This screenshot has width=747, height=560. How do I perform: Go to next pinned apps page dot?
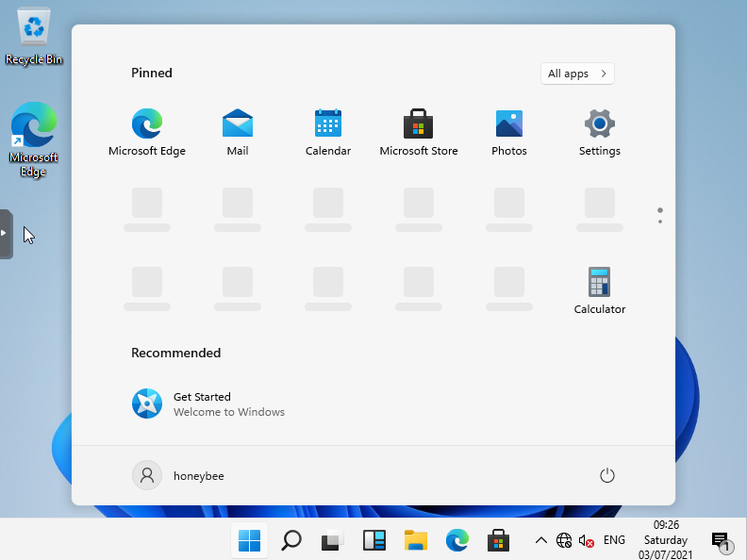coord(660,222)
